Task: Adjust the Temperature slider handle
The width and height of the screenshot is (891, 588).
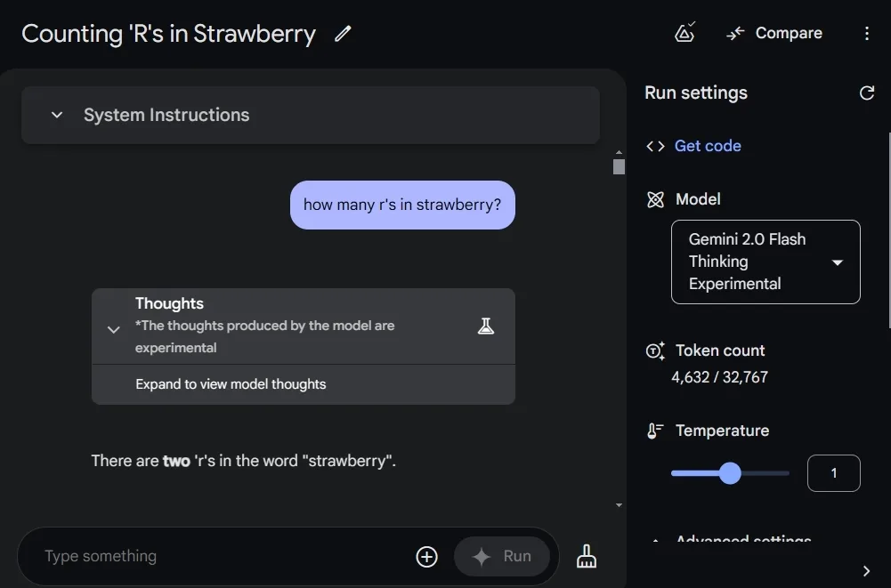Action: coord(730,472)
